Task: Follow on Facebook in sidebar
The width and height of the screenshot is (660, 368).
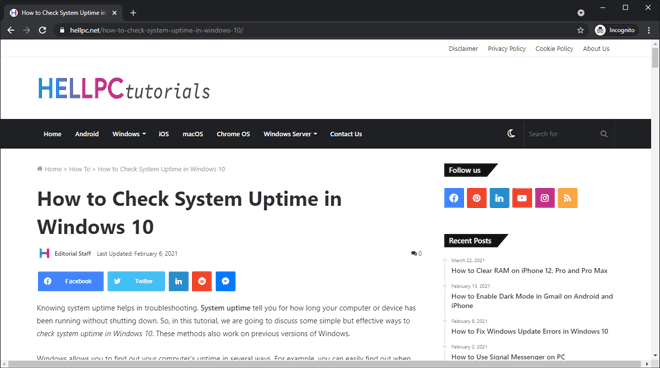Action: coord(454,198)
